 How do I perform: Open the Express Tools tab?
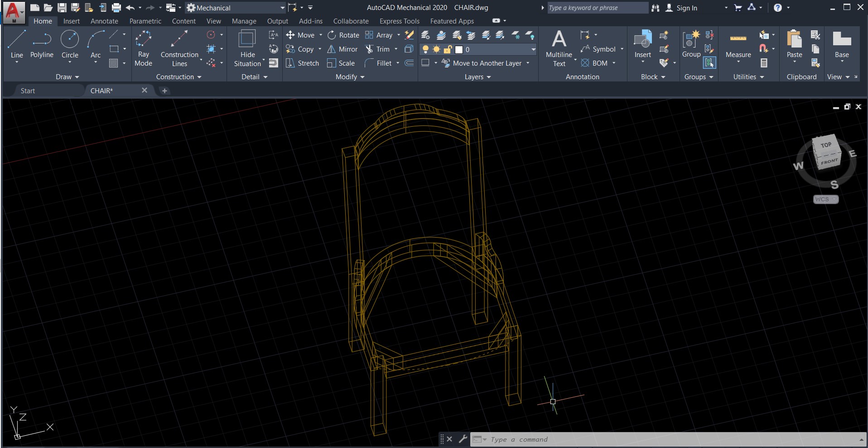click(x=399, y=21)
